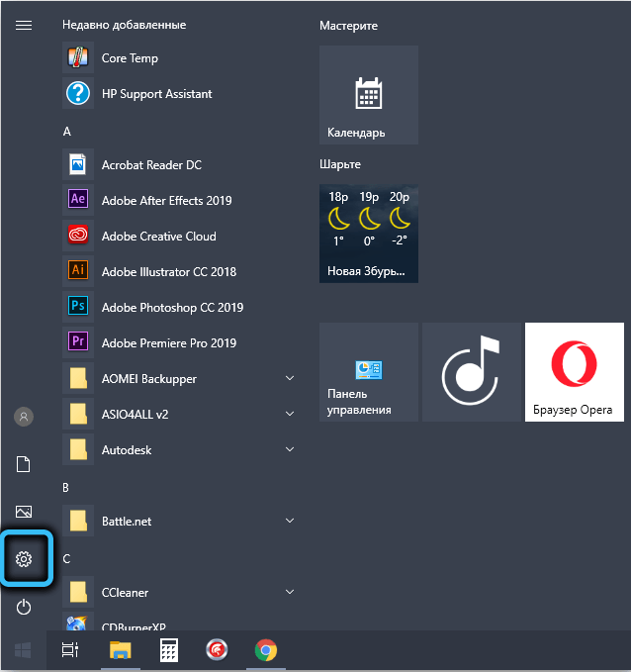Launch Adobe After Effects 2019
Screen dimensions: 631x672
(179, 200)
